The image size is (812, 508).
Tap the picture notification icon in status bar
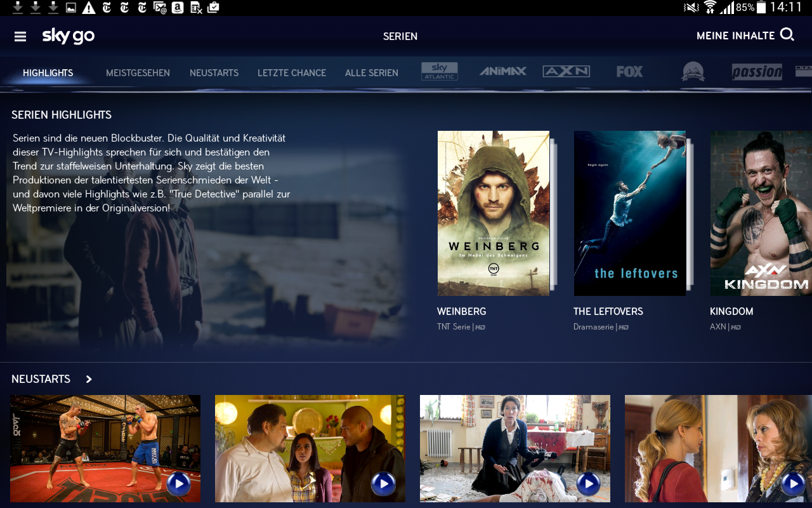tap(71, 8)
